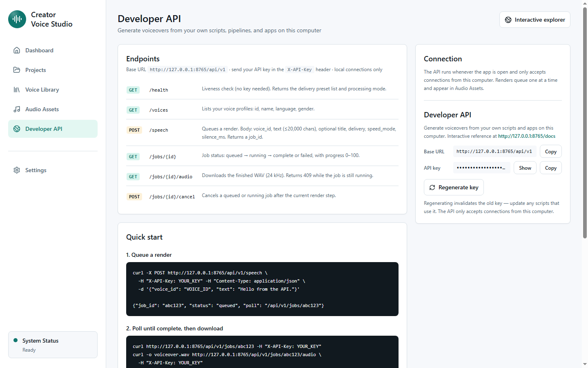Click the System Status Ready card
Image resolution: width=588 pixels, height=368 pixels.
(53, 345)
